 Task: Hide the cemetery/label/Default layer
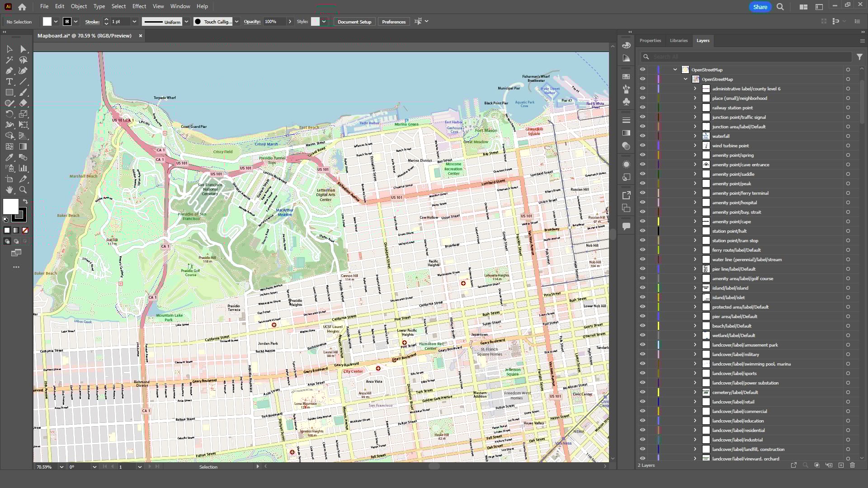(x=642, y=392)
